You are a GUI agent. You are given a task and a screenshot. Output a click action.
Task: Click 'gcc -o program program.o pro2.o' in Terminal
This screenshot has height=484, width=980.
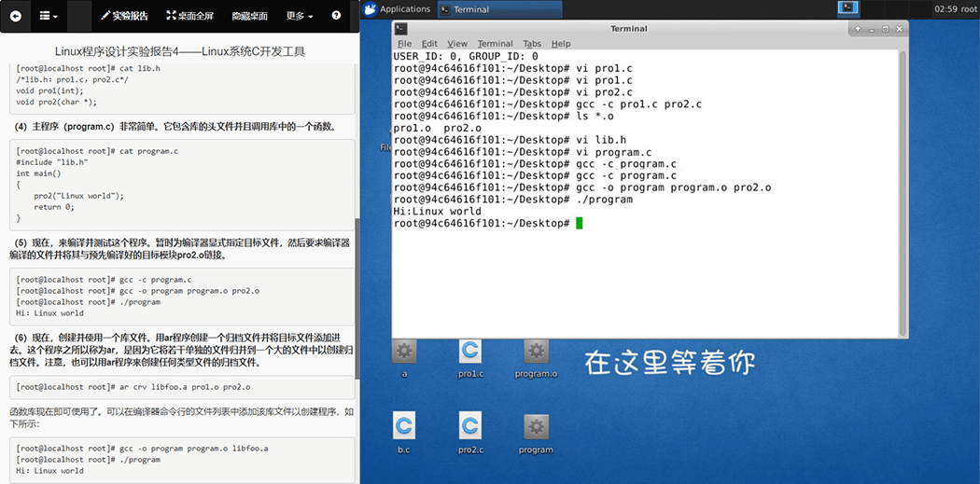tap(673, 187)
